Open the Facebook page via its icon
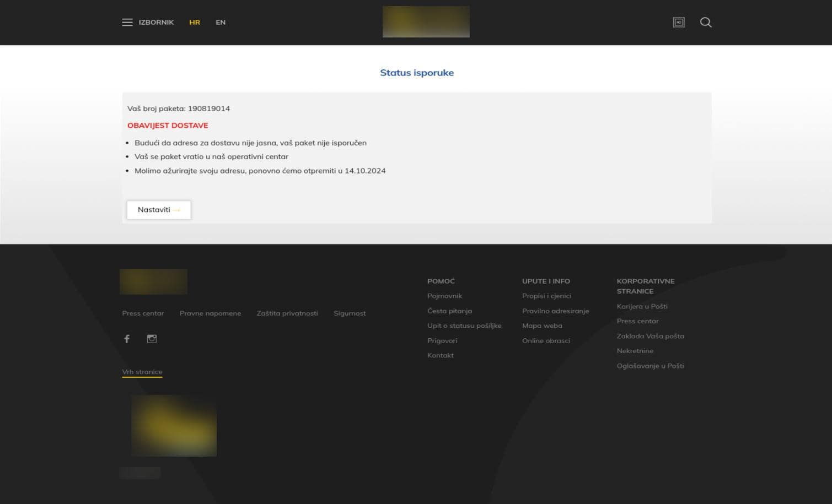This screenshot has height=504, width=832. point(126,338)
